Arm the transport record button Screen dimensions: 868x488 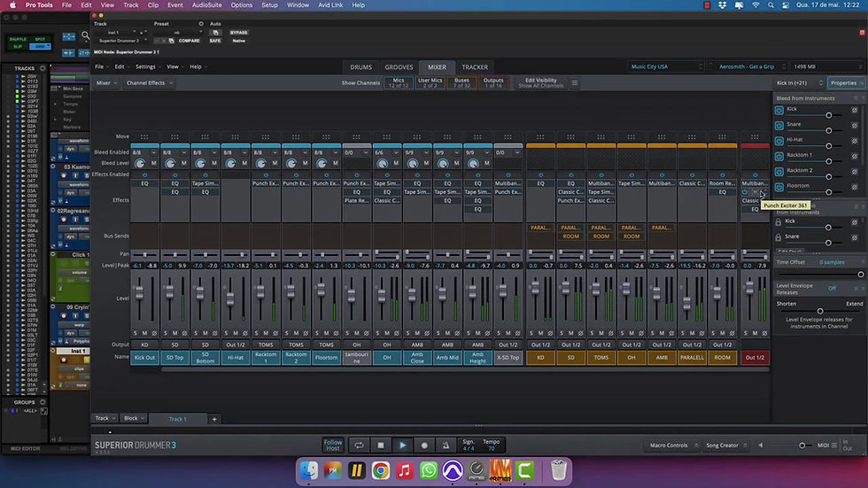424,445
